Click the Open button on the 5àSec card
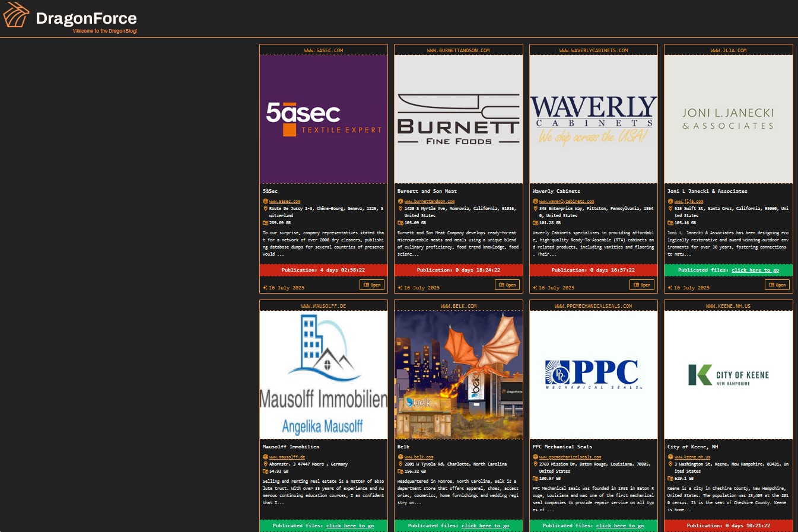This screenshot has height=532, width=798. tap(372, 285)
